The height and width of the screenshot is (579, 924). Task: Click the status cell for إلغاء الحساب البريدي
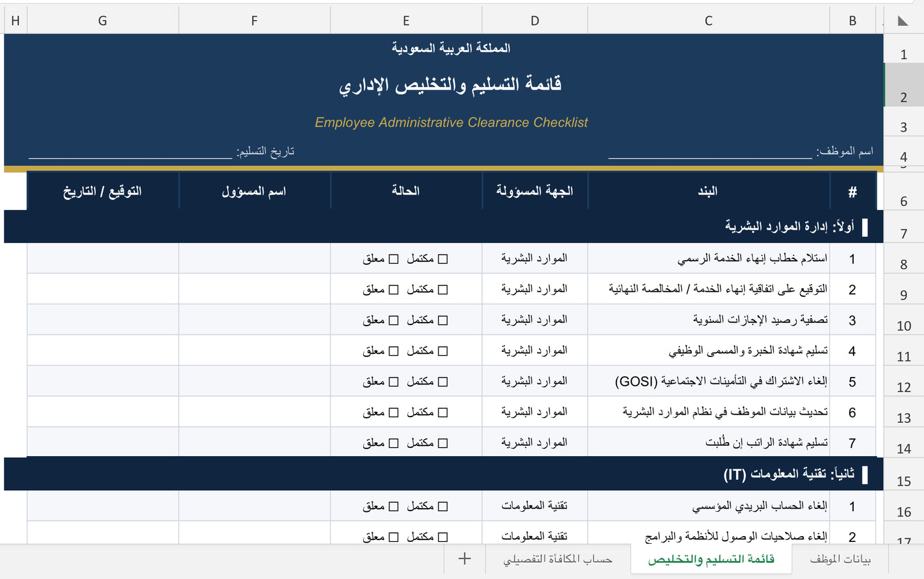pyautogui.click(x=406, y=506)
